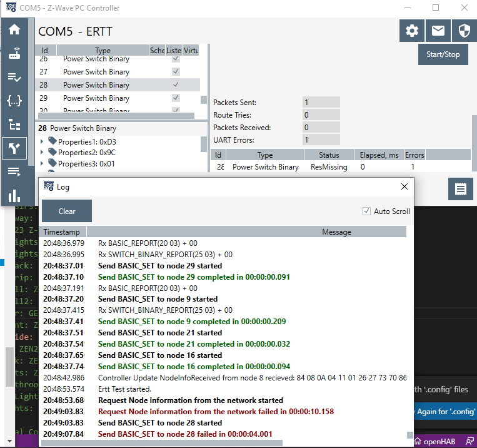Toggle the log window list icon
Viewport: 477px width, 448px height.
coord(461,189)
